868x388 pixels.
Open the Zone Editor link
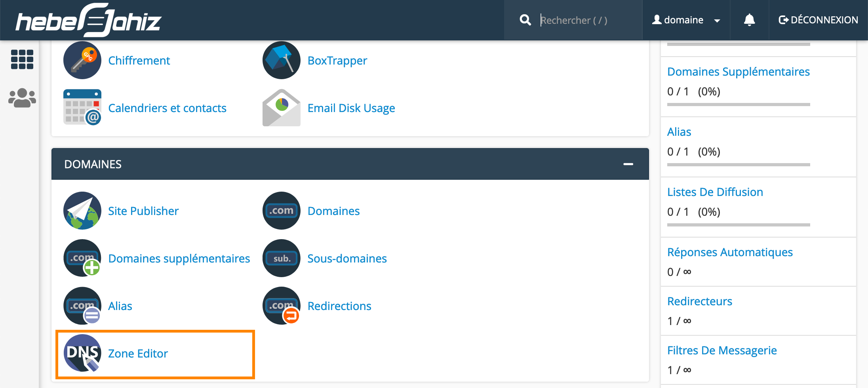point(138,354)
